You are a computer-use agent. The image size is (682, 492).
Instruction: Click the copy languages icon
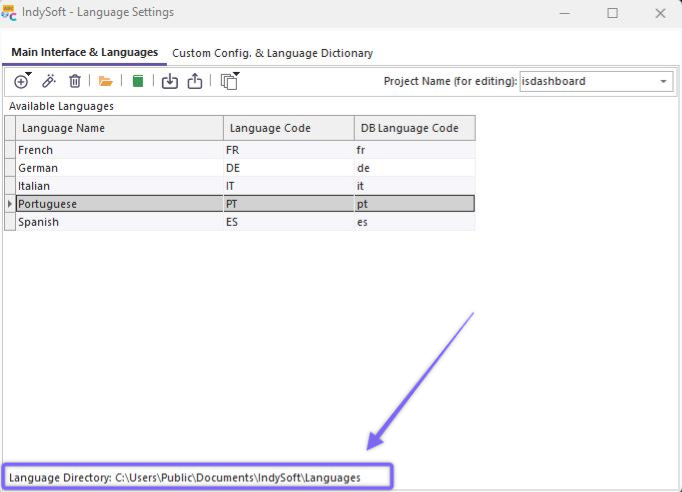229,81
